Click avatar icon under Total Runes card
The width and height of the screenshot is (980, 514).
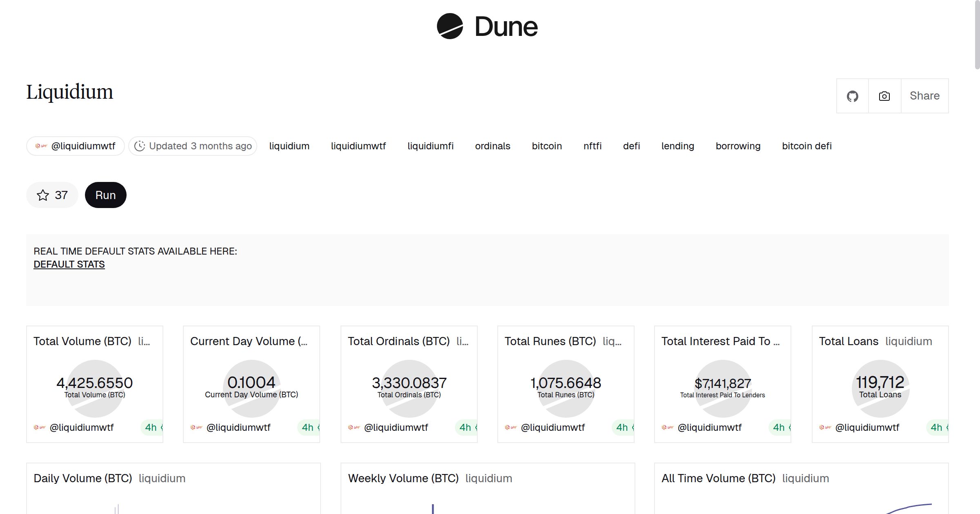[x=510, y=428]
